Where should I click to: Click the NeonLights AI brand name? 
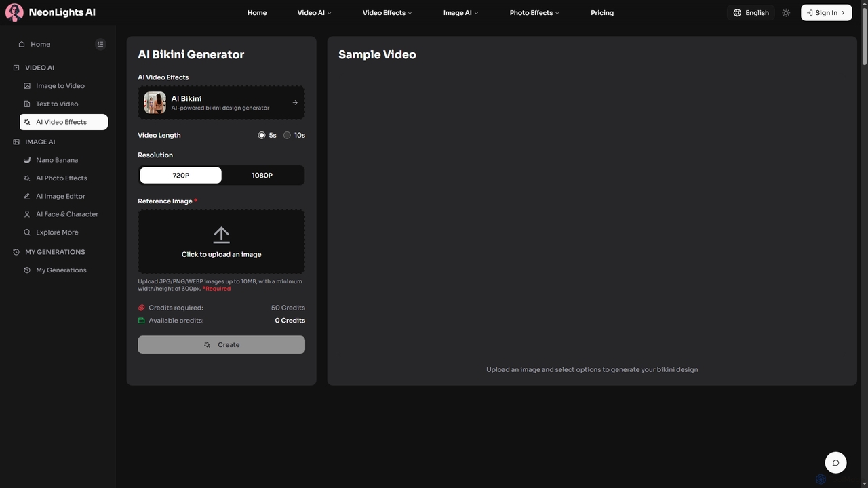(62, 12)
